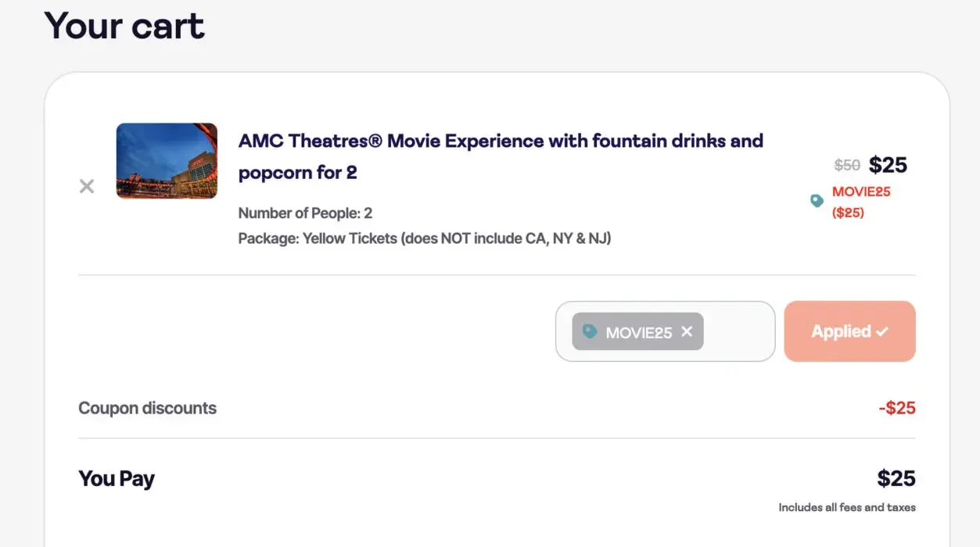Click the bold $25 item price
980x547 pixels.
pos(888,165)
